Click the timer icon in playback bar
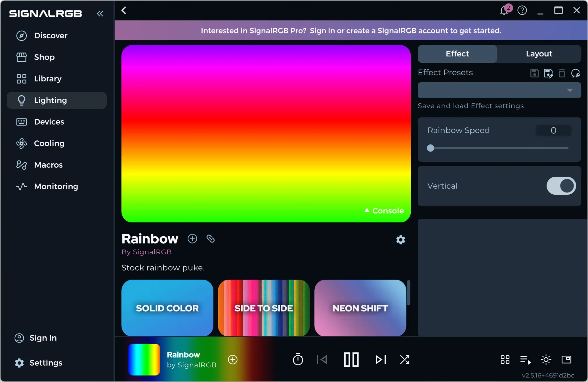 click(x=298, y=360)
